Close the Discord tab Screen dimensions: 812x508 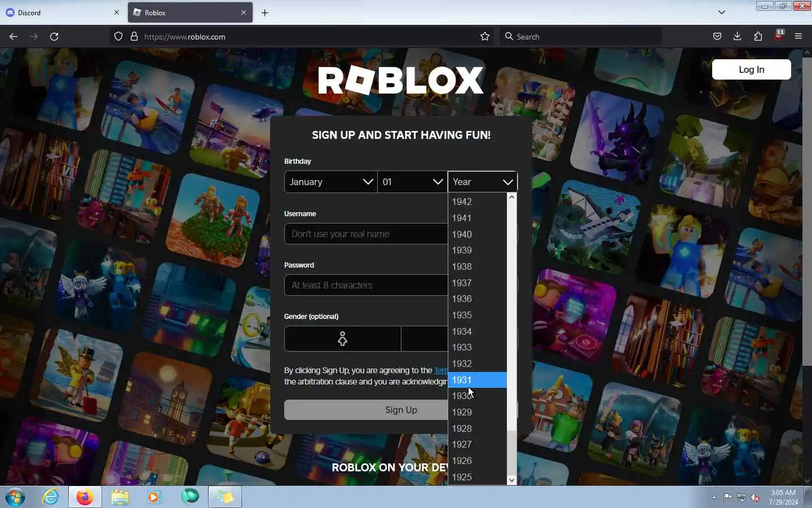pyautogui.click(x=117, y=12)
